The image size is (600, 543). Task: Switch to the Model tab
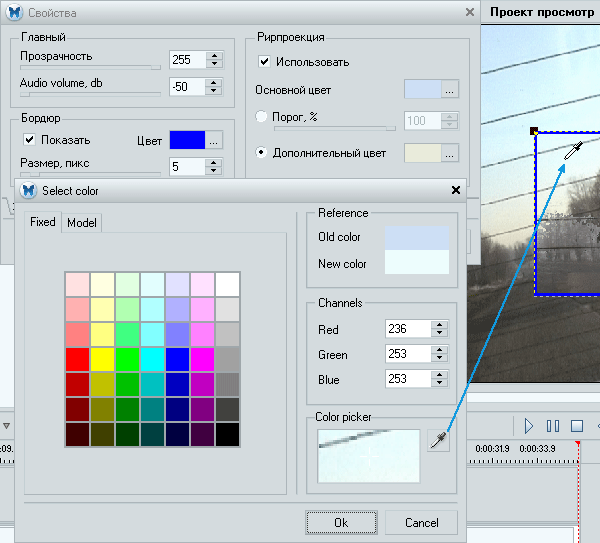[82, 223]
